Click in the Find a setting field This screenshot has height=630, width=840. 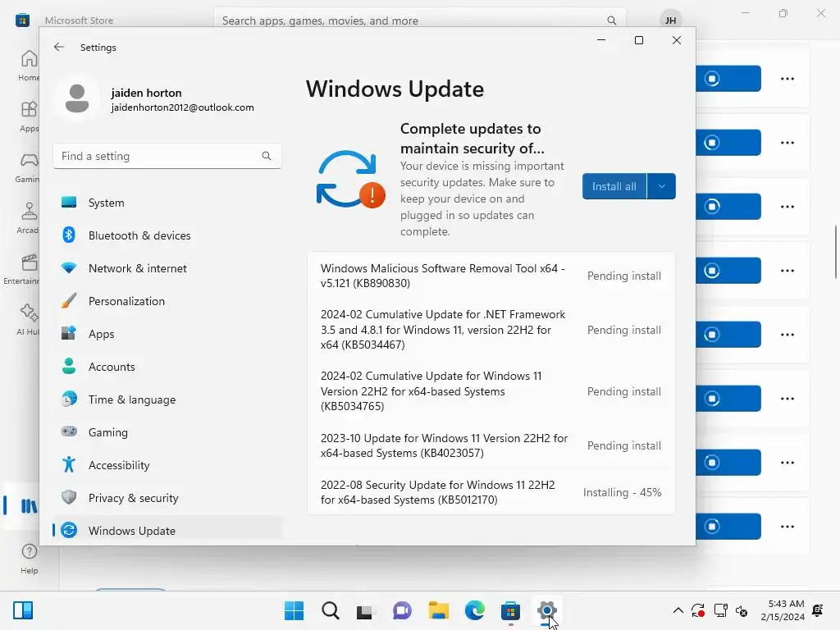click(x=167, y=156)
